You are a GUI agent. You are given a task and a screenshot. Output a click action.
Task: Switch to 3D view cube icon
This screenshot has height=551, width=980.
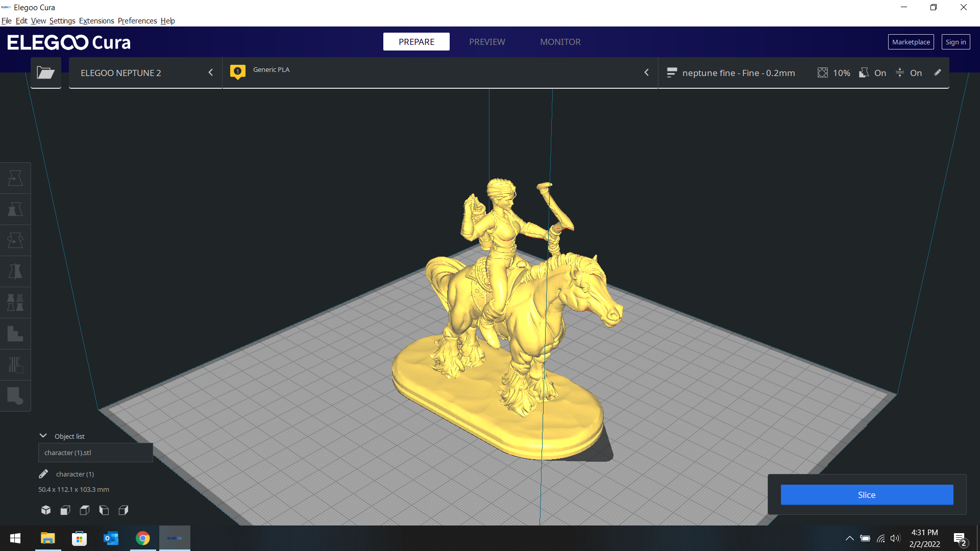click(46, 510)
